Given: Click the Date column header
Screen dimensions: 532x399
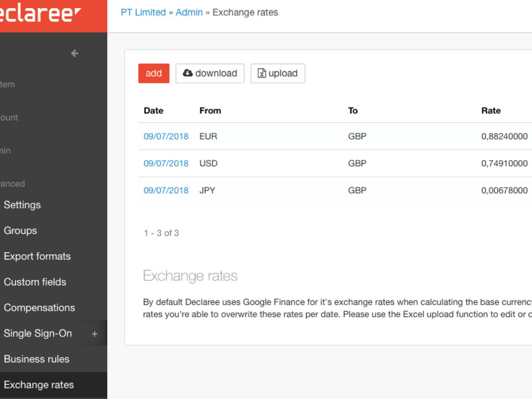Looking at the screenshot, I should click(x=154, y=111).
